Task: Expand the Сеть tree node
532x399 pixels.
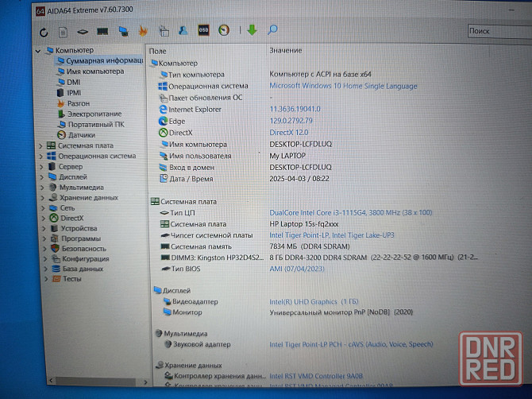Action: [x=44, y=208]
